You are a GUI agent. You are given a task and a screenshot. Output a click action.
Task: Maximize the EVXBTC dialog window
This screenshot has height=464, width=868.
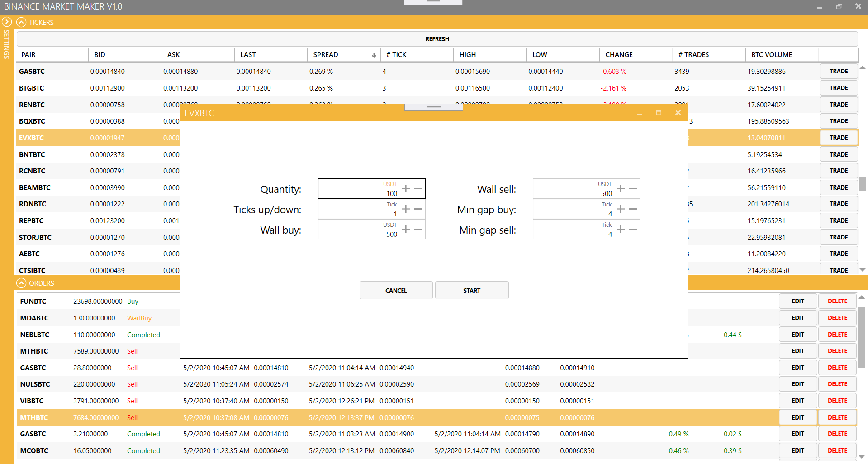(x=659, y=113)
